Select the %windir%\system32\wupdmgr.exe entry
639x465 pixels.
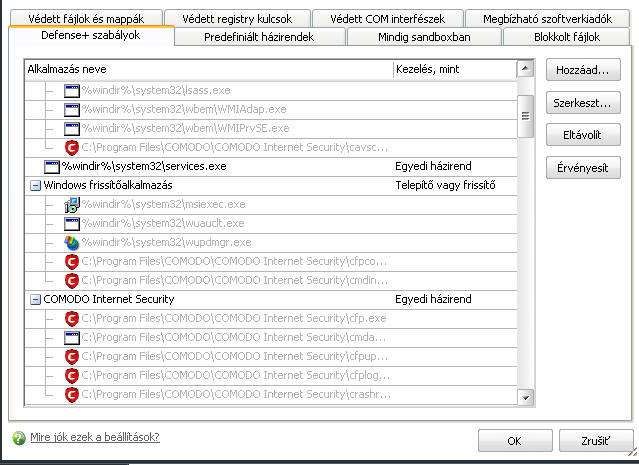(x=166, y=243)
